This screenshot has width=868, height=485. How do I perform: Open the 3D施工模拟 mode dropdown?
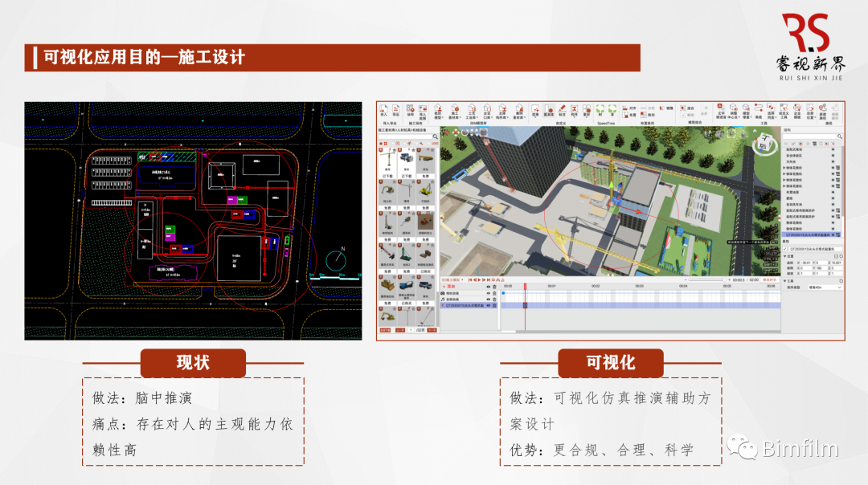coord(454,279)
